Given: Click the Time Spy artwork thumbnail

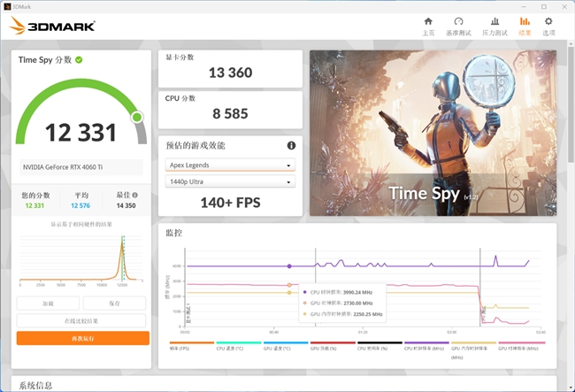Looking at the screenshot, I should coord(433,133).
